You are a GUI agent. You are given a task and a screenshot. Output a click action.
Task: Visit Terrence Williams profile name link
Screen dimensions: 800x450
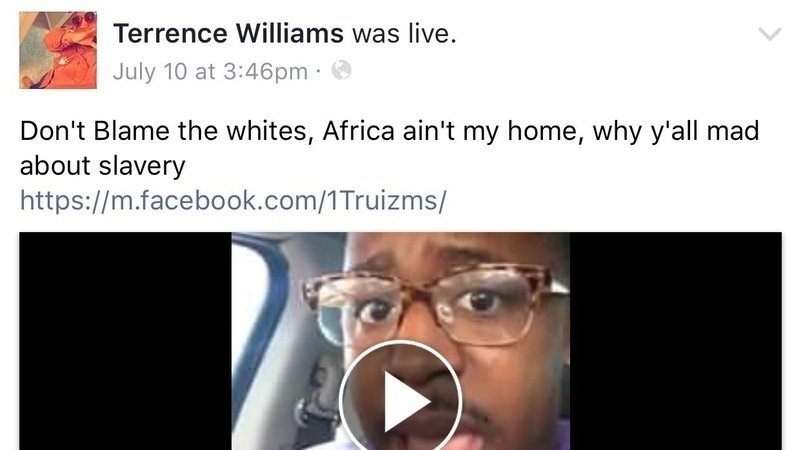[229, 34]
